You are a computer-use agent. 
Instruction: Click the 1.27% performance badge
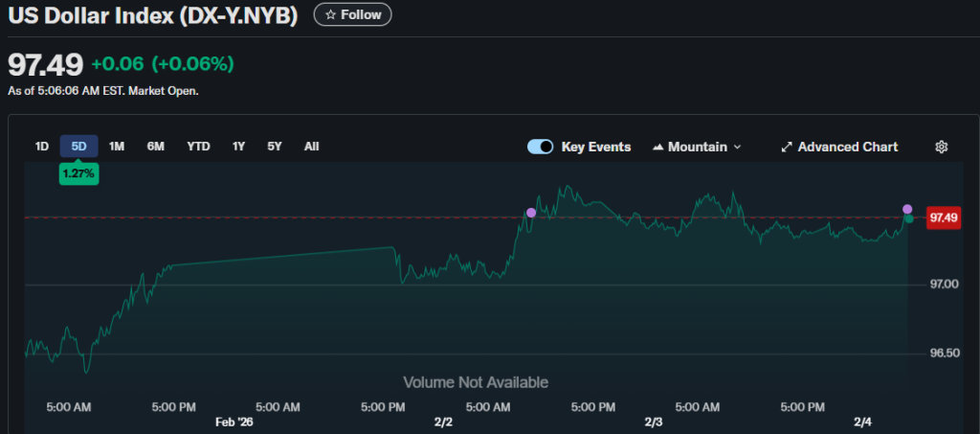coord(78,173)
